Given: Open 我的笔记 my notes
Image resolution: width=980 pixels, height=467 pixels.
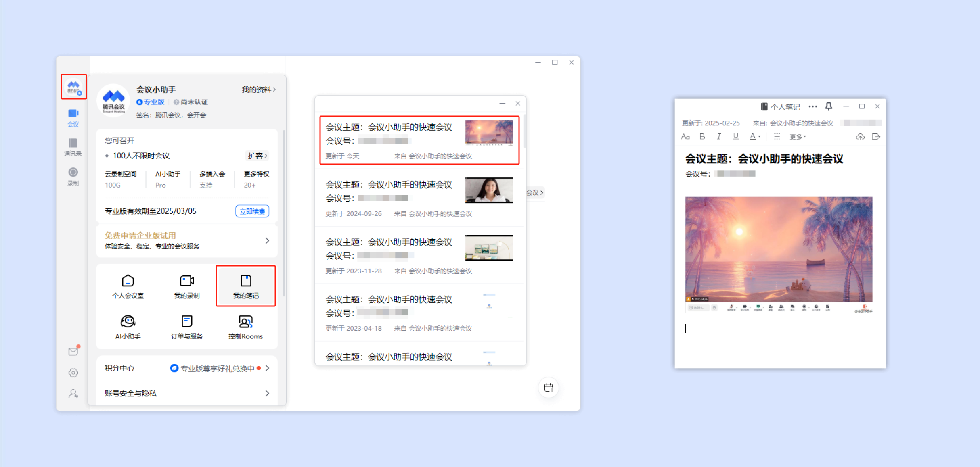Looking at the screenshot, I should pyautogui.click(x=246, y=286).
